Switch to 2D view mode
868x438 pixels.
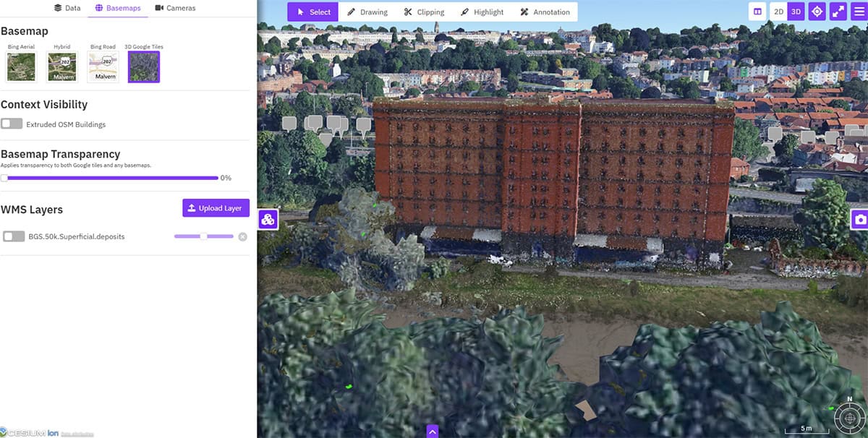click(x=778, y=12)
